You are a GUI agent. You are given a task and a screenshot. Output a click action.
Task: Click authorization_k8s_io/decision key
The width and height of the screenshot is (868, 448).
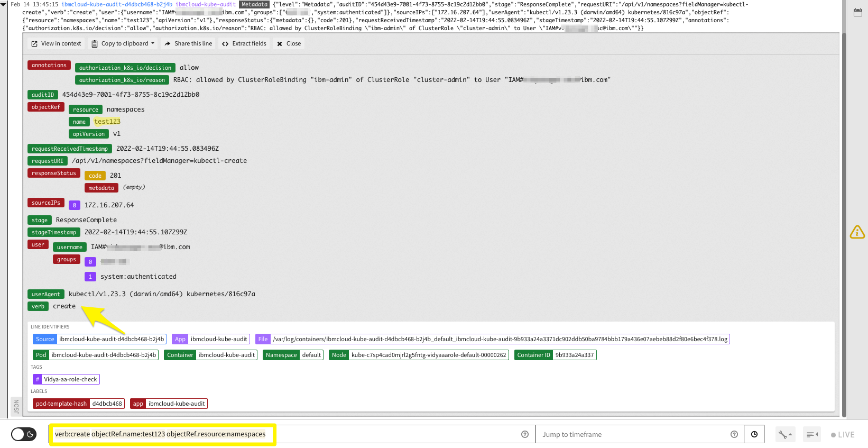pos(125,68)
